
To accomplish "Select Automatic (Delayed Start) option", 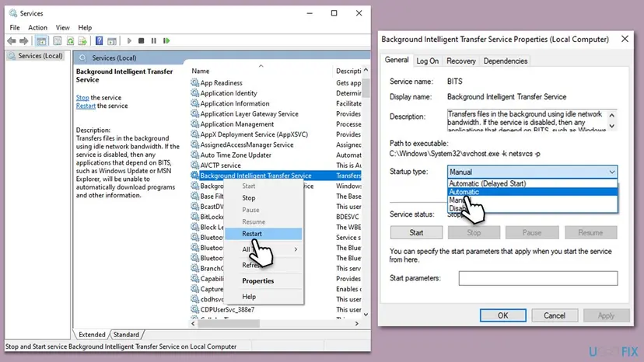I will tap(532, 183).
